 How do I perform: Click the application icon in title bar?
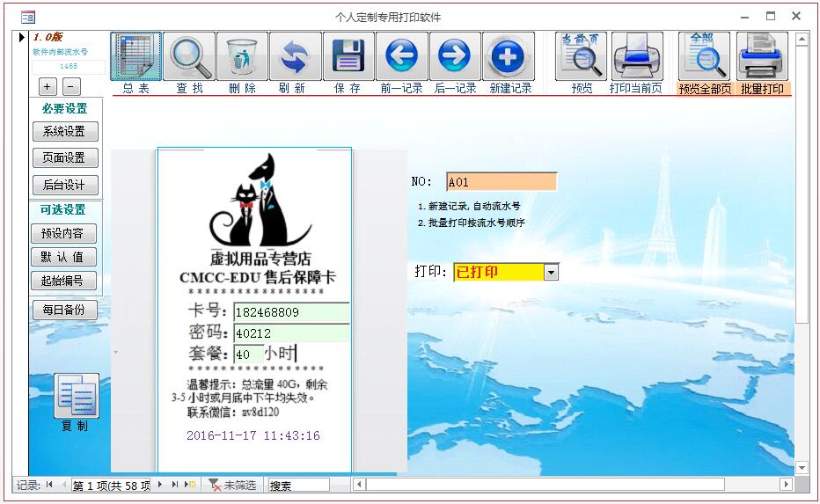(x=28, y=18)
